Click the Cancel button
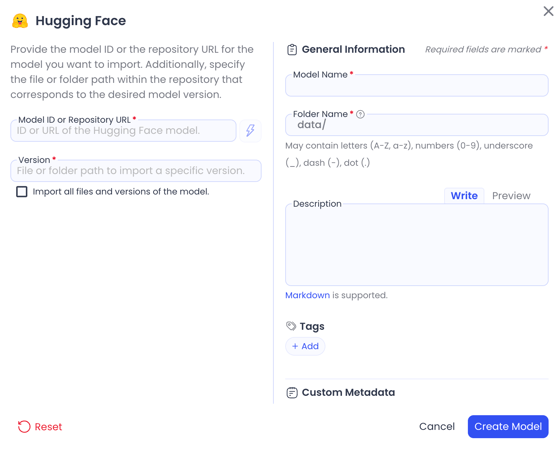 437,426
